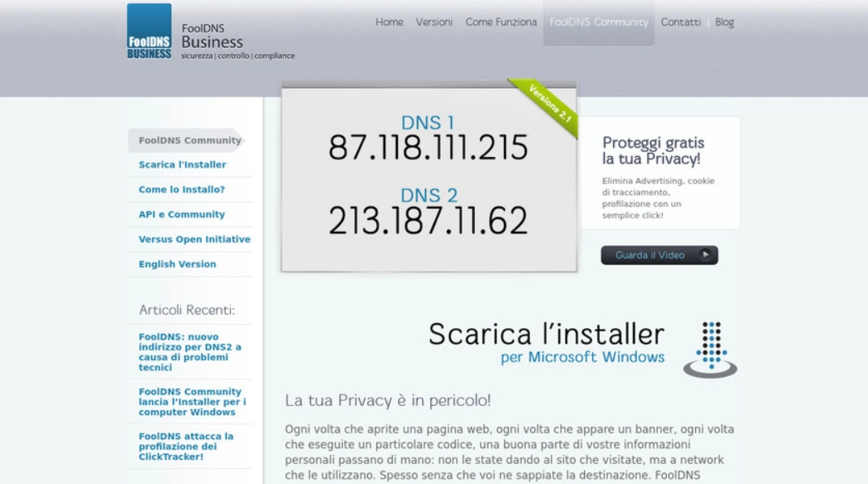Open article about Installer per Windows

192,402
